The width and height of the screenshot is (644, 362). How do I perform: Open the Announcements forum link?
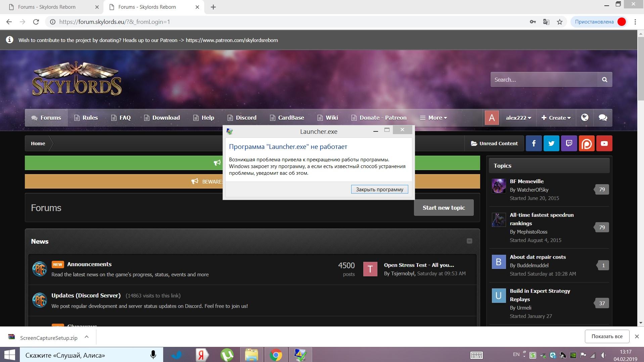pos(89,264)
